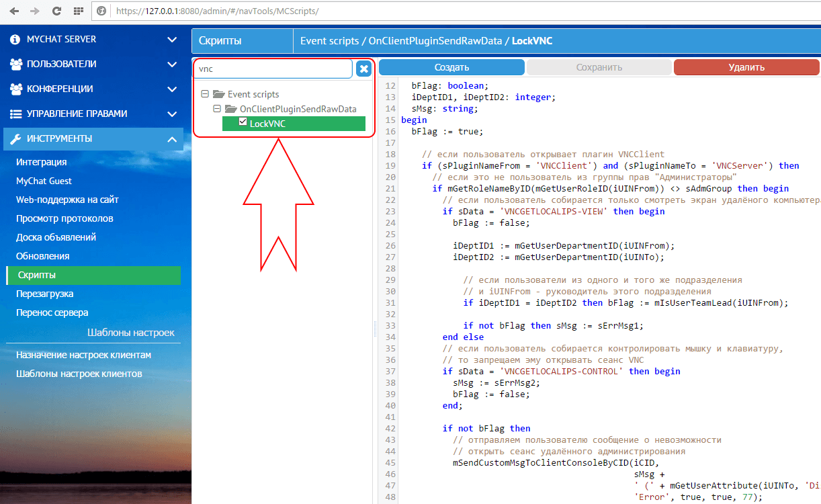
Task: Collapse the OnClientPluginSendRawData folder
Action: 217,108
